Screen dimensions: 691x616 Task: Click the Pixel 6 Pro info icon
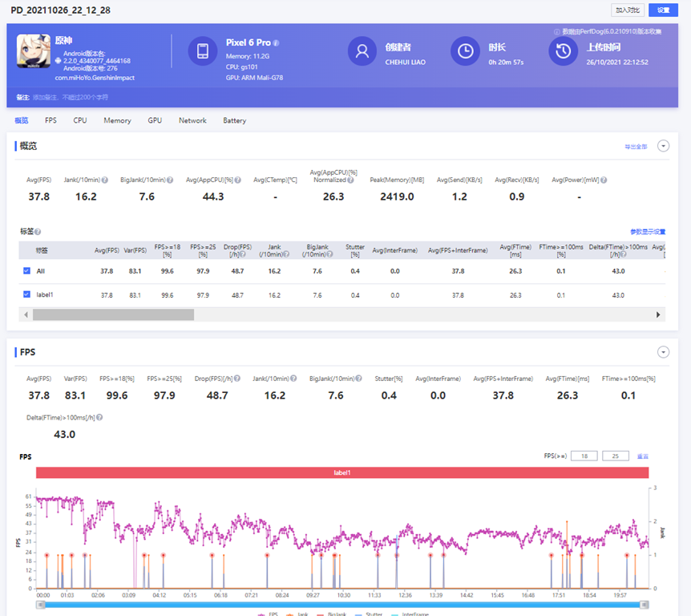pos(276,43)
